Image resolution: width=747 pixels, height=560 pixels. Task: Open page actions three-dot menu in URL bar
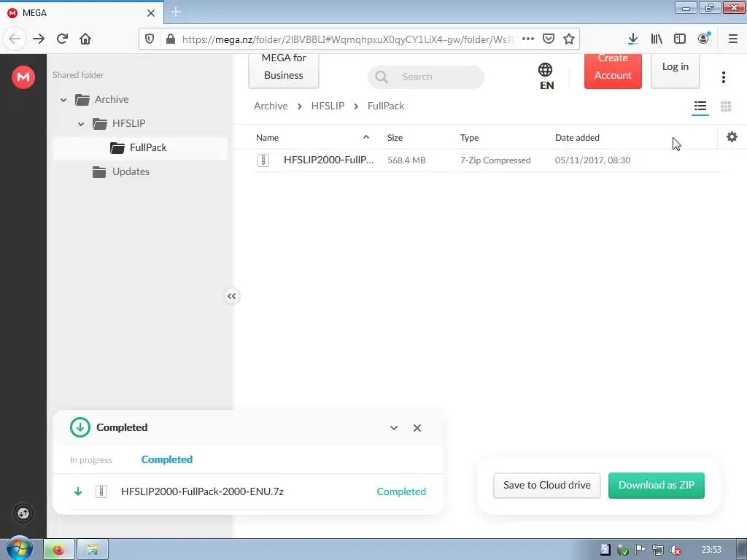[528, 39]
